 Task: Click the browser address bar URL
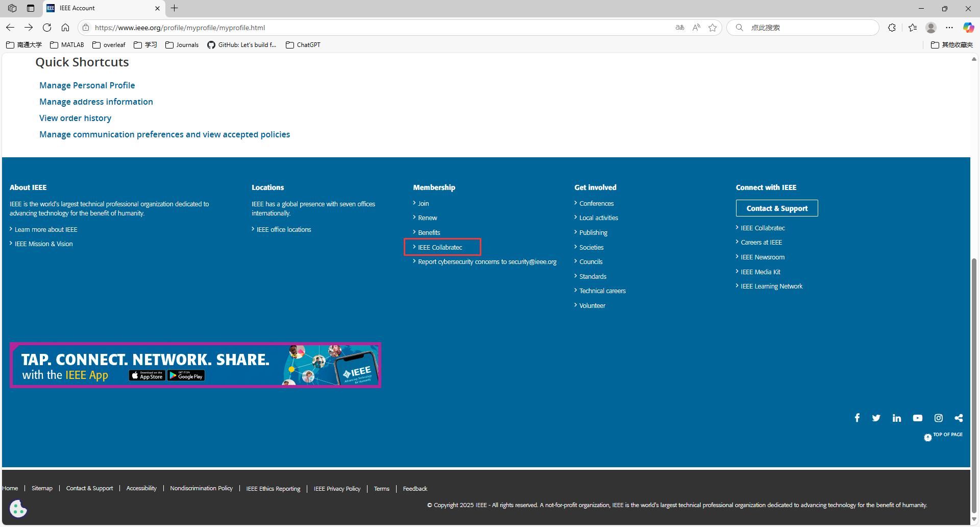click(x=180, y=28)
